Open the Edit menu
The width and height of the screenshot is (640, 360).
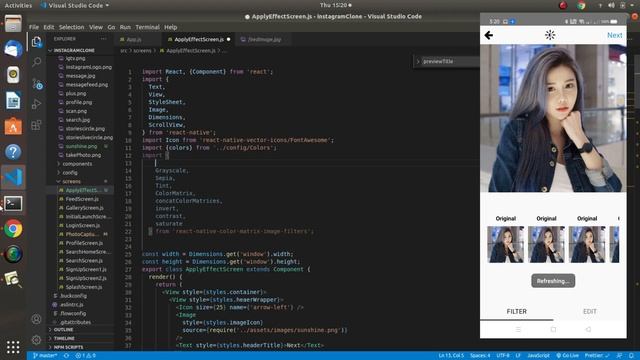49,27
